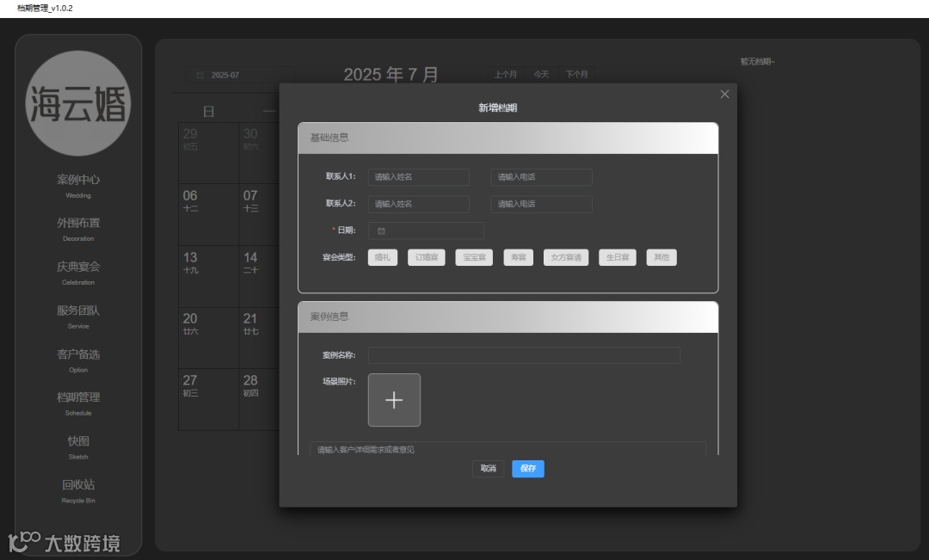Screen dimensions: 929x560
Task: Click the 基础信息 section header
Action: pyautogui.click(x=508, y=138)
